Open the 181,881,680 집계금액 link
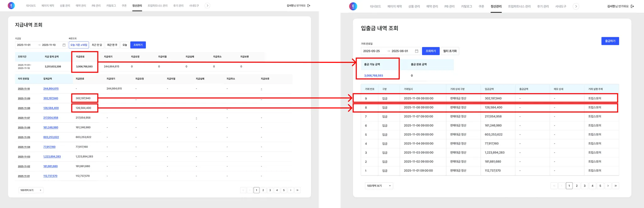 click(x=50, y=166)
